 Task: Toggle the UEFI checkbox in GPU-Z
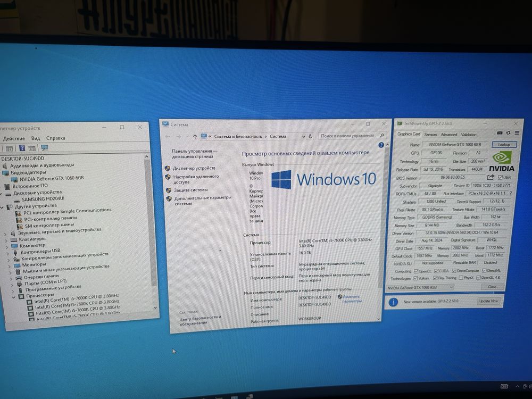pos(500,177)
